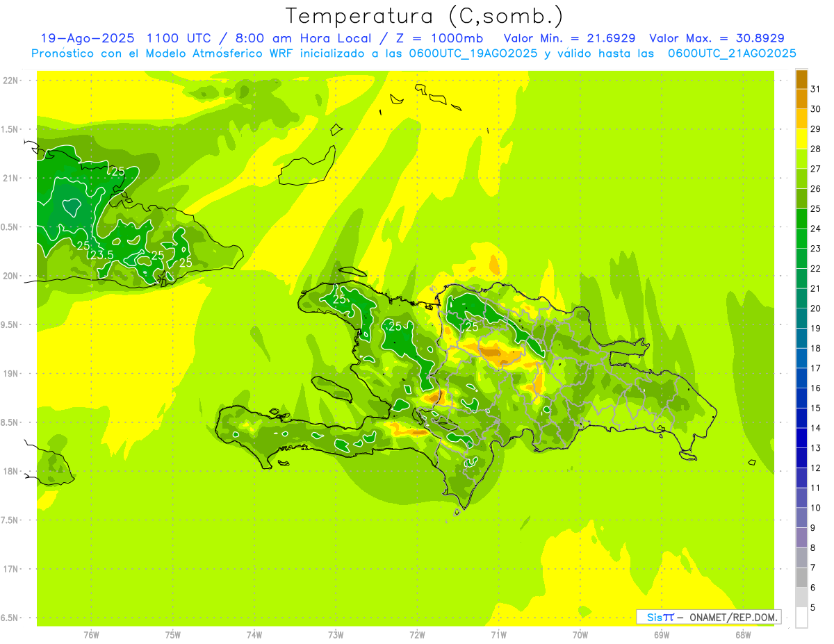Click the '71W' longitude axis label
The width and height of the screenshot is (834, 644).
[498, 635]
